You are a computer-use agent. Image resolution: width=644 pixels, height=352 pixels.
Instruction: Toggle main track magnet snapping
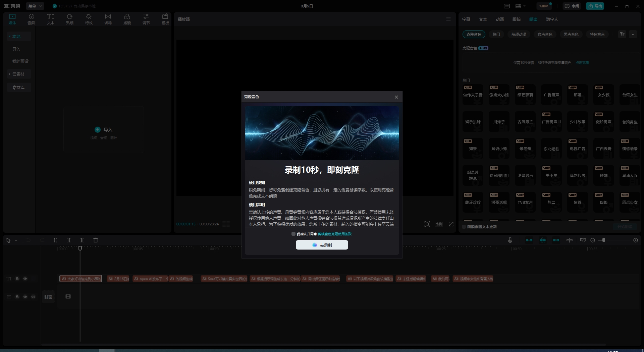pyautogui.click(x=529, y=240)
